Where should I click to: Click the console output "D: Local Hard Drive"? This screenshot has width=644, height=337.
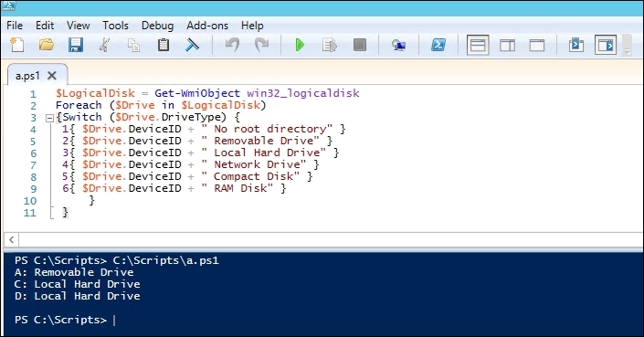78,296
